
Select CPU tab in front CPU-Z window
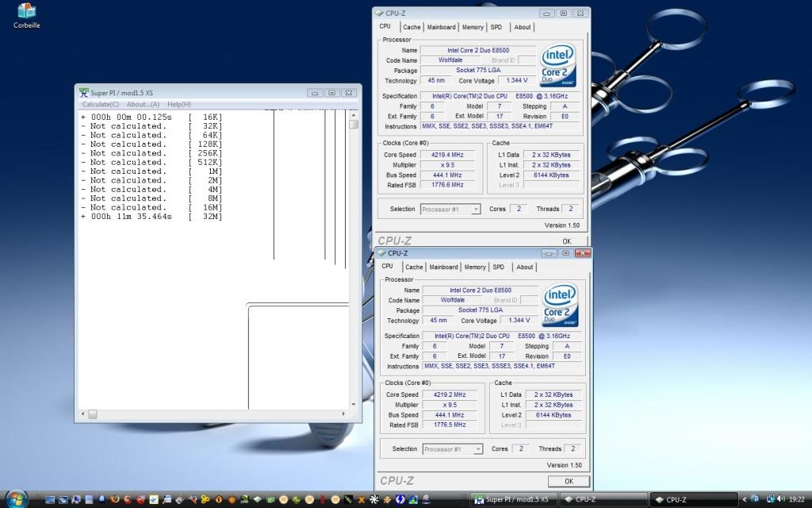tap(387, 266)
